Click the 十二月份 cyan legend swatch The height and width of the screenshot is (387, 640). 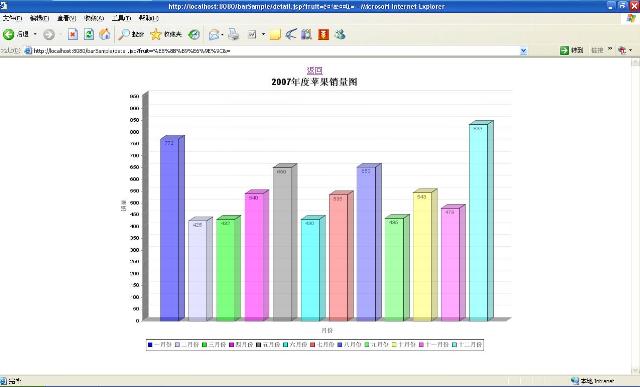tap(454, 345)
